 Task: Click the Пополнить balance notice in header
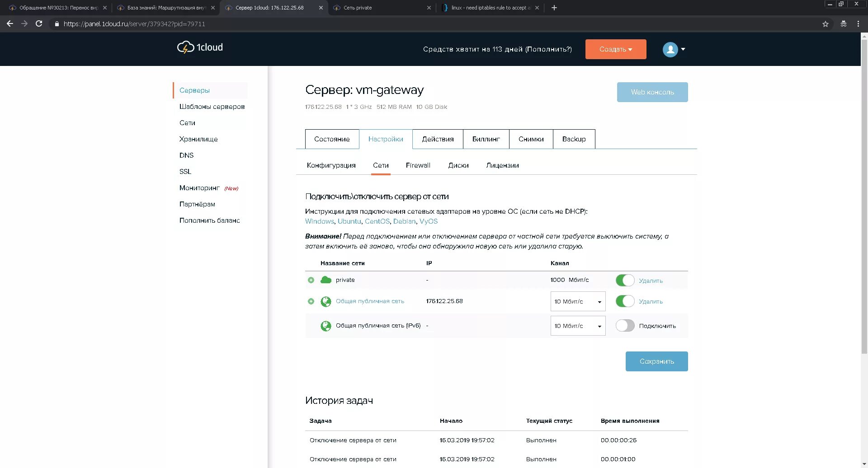click(x=549, y=49)
